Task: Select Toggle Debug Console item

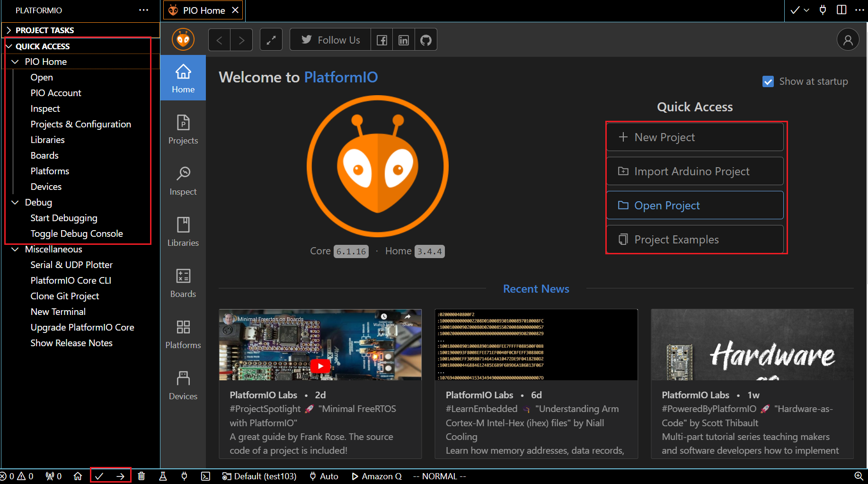Action: point(77,233)
